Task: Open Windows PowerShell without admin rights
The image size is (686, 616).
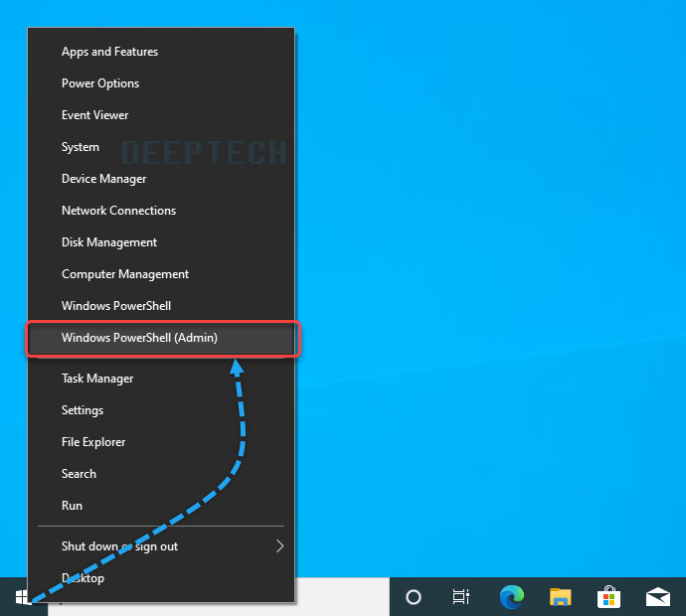Action: click(x=161, y=306)
